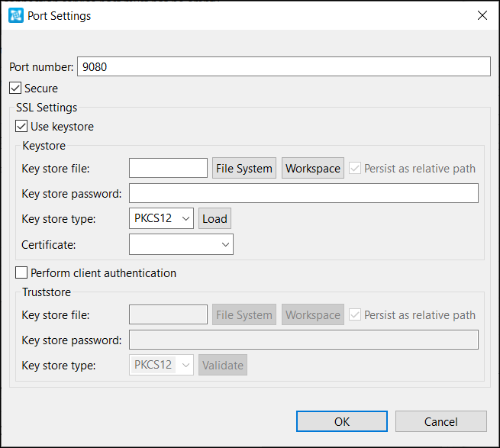Uncheck the Secure checkbox
500x448 pixels.
[15, 88]
